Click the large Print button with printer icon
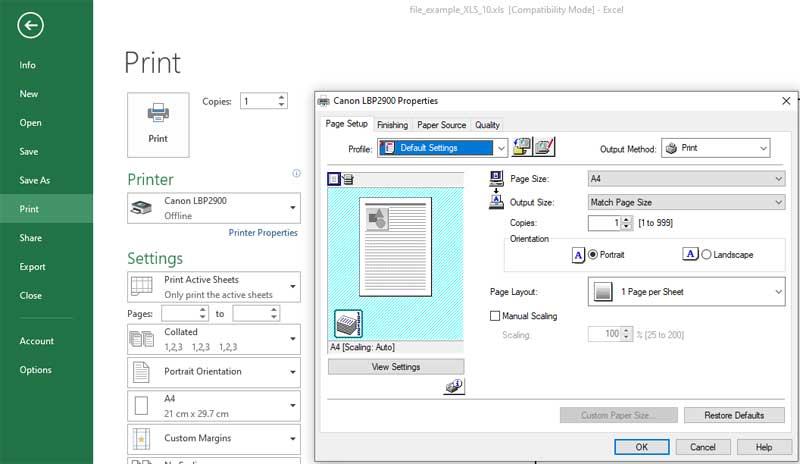This screenshot has height=464, width=800. [x=158, y=125]
